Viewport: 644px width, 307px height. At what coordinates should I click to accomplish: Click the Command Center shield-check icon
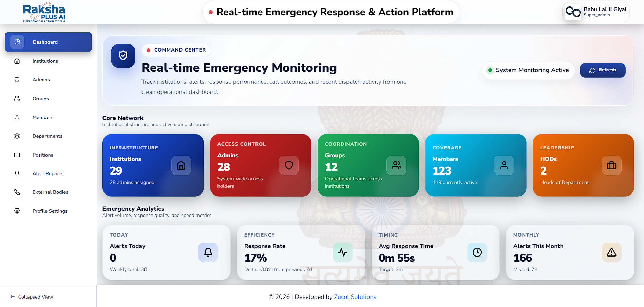pos(123,56)
